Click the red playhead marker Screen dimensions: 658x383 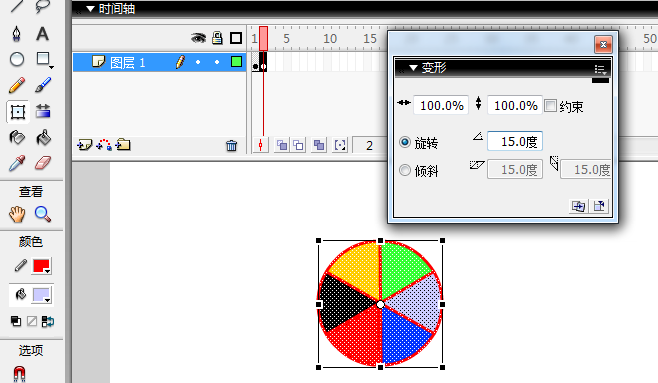[263, 39]
